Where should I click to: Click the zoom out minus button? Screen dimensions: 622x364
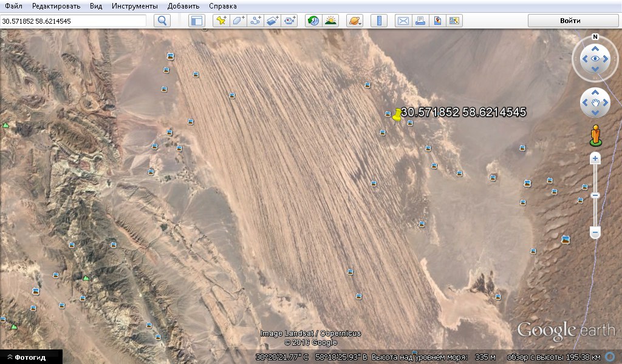(595, 232)
